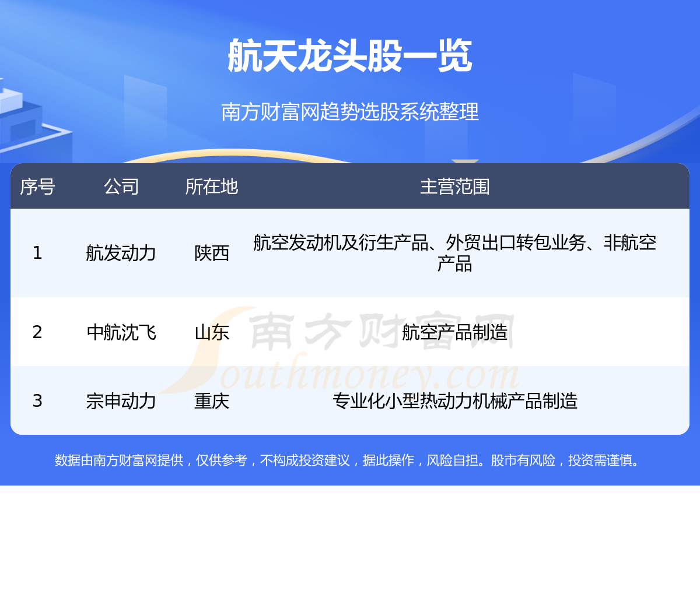Select company name 宗申动力
Screen dimensions: 700x612
pos(121,401)
